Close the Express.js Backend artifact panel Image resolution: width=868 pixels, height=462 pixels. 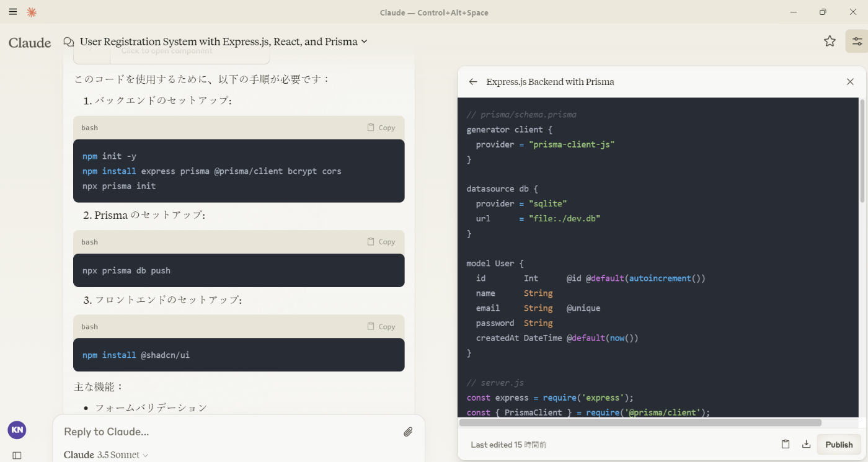(x=850, y=82)
